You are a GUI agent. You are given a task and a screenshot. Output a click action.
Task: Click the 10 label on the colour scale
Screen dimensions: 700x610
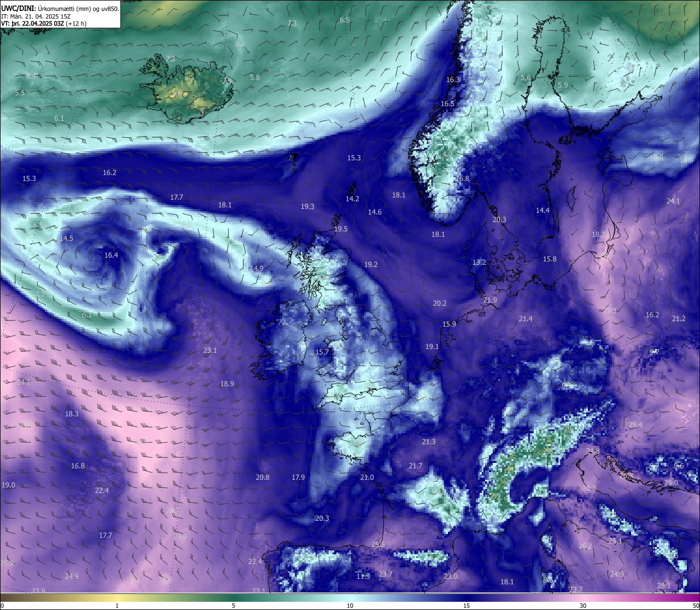pos(350,606)
